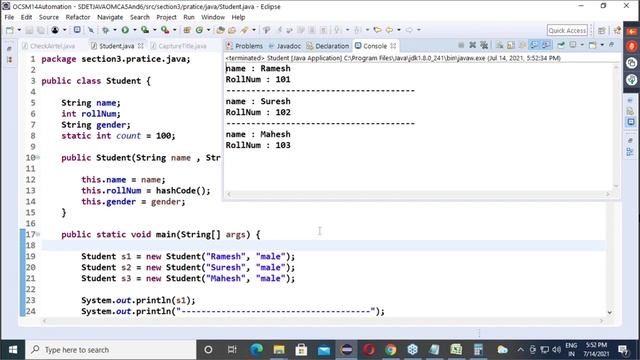Click the Eclipse icon in taskbar
Viewport: 640px width, 360px height.
pyautogui.click(x=347, y=350)
